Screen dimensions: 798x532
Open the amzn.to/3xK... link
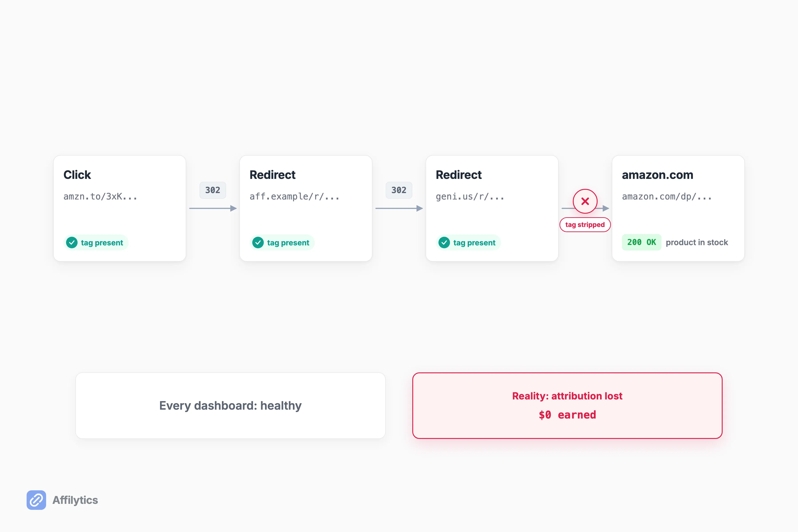(x=100, y=196)
